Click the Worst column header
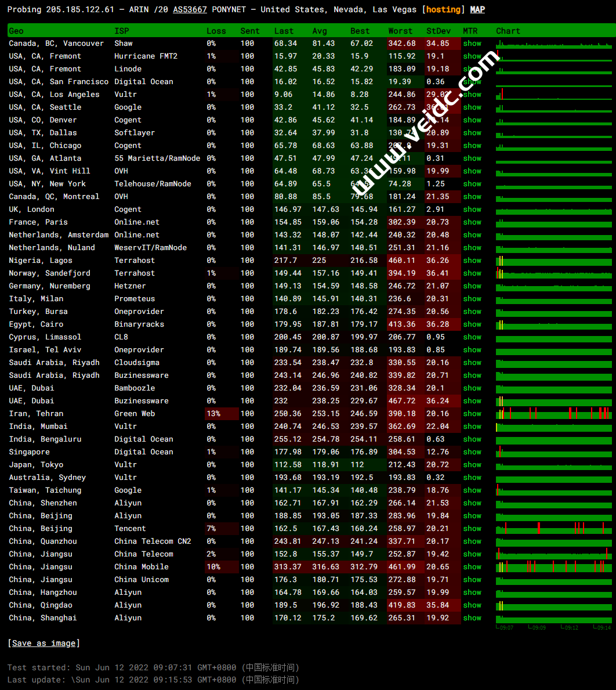This screenshot has width=616, height=690. point(400,31)
